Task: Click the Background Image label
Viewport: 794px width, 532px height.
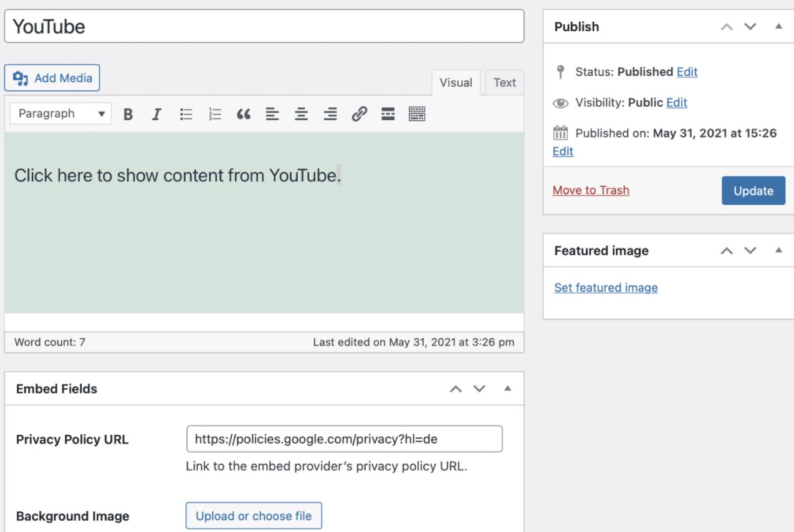Action: [73, 516]
